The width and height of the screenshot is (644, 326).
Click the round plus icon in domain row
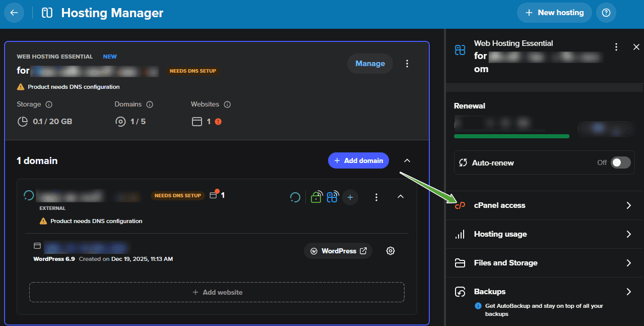point(350,197)
